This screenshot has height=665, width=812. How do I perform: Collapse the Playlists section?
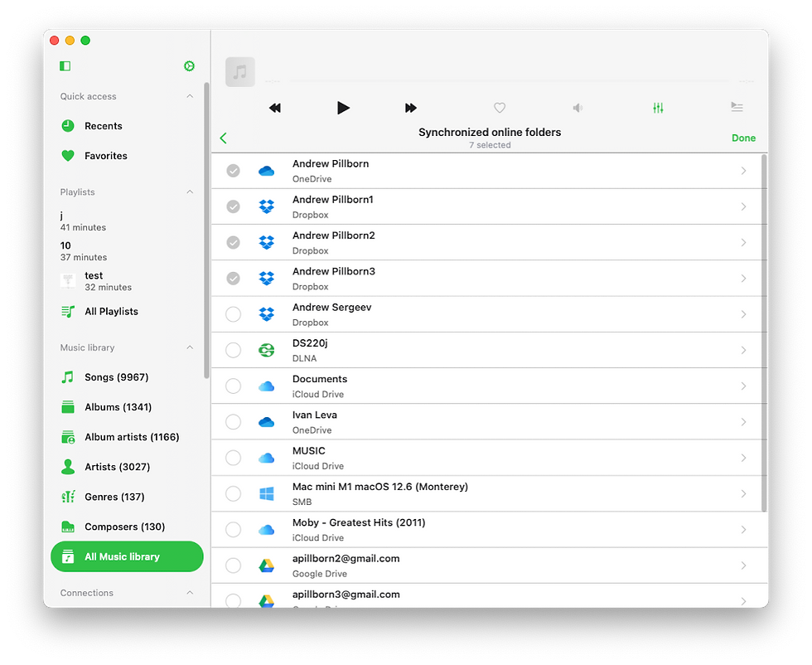click(190, 192)
